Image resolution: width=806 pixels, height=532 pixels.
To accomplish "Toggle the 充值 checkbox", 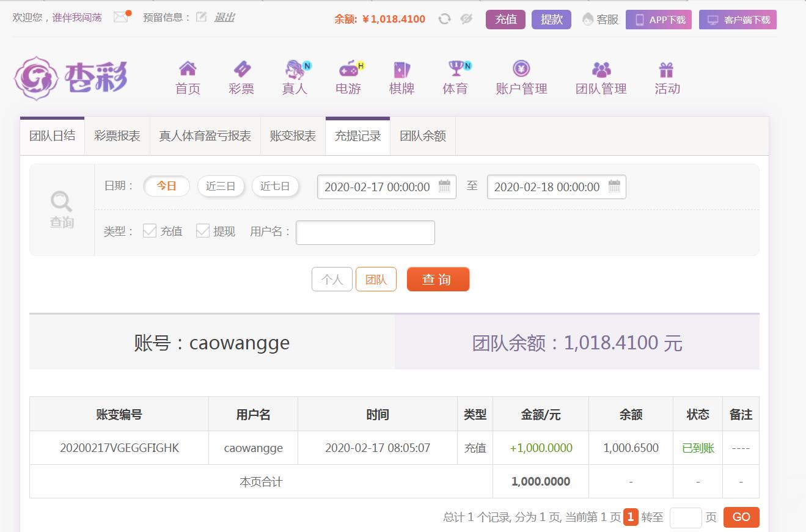I will (x=150, y=231).
